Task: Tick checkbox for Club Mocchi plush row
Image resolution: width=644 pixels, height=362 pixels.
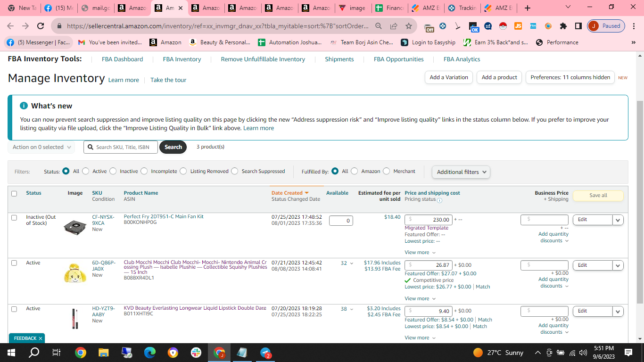Action: coord(14,263)
